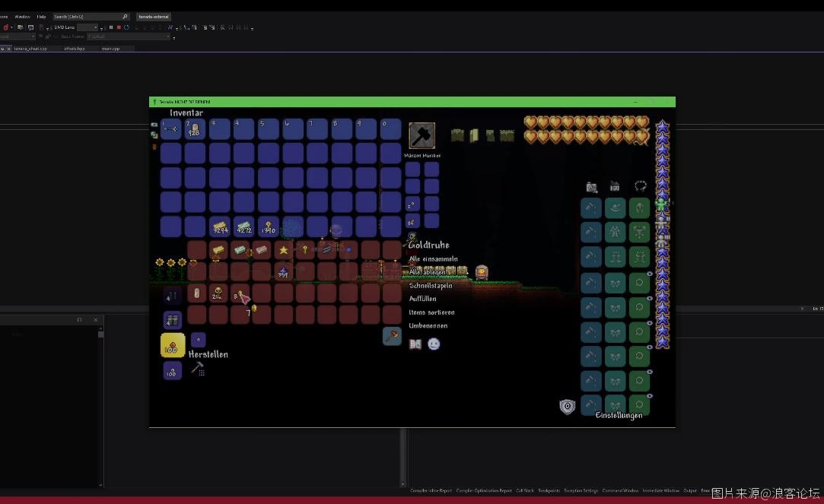Open the SIMD Lane dropdown

pyautogui.click(x=87, y=27)
